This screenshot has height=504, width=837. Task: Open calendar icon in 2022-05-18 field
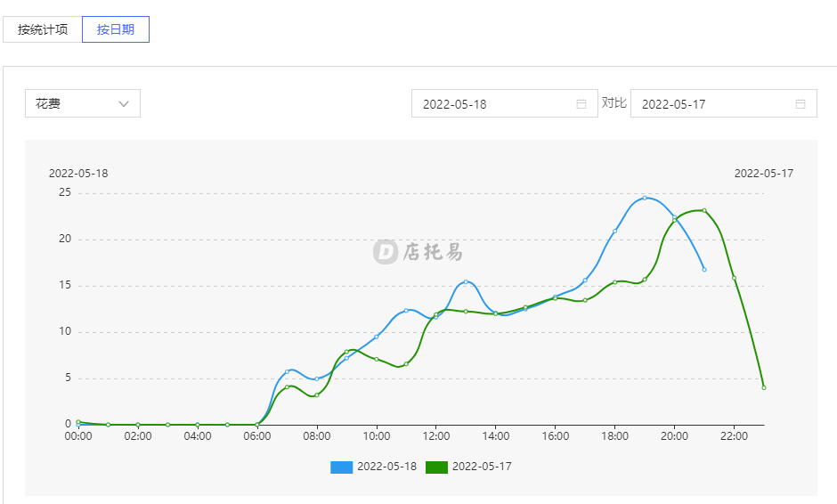pyautogui.click(x=581, y=104)
